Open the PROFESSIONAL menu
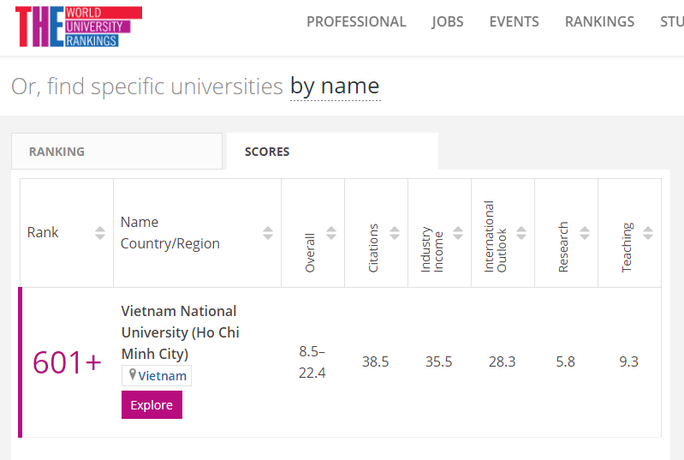 356,22
